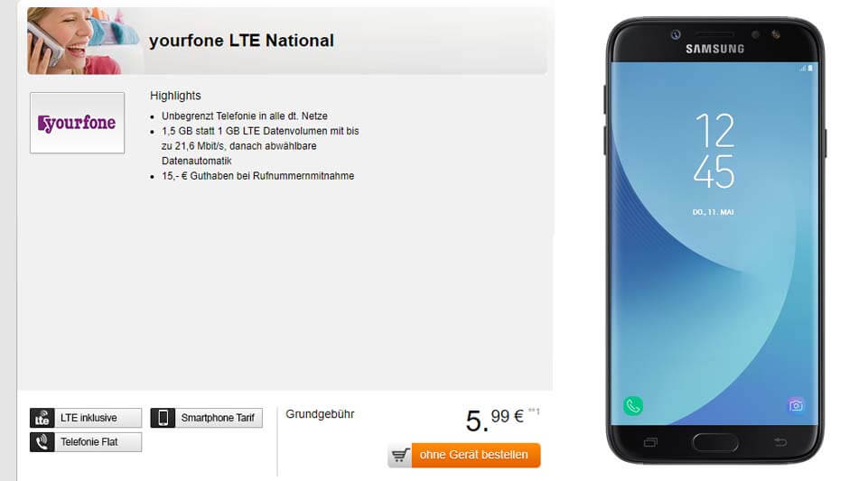
Task: Tap the back key on Samsung phone
Action: 780,442
